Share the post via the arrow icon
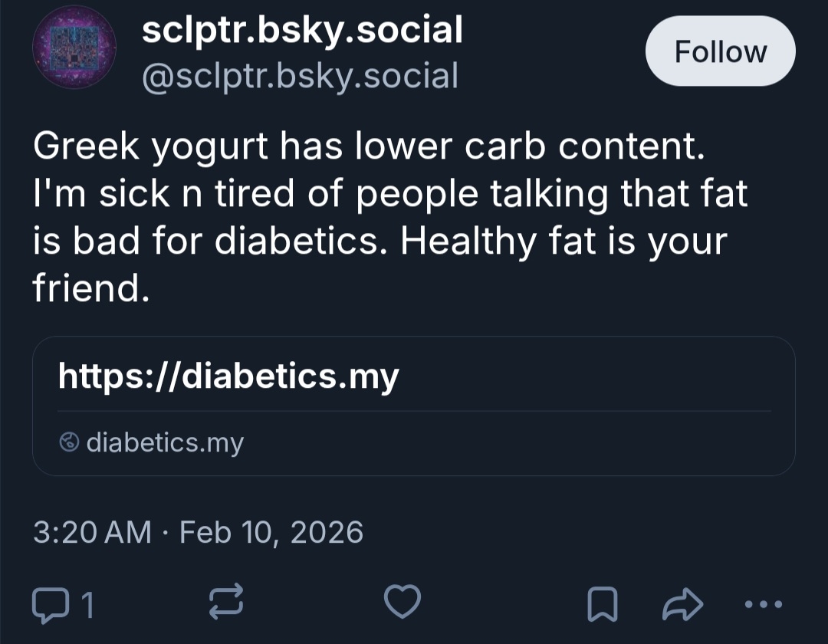Image resolution: width=828 pixels, height=644 pixels. tap(681, 604)
